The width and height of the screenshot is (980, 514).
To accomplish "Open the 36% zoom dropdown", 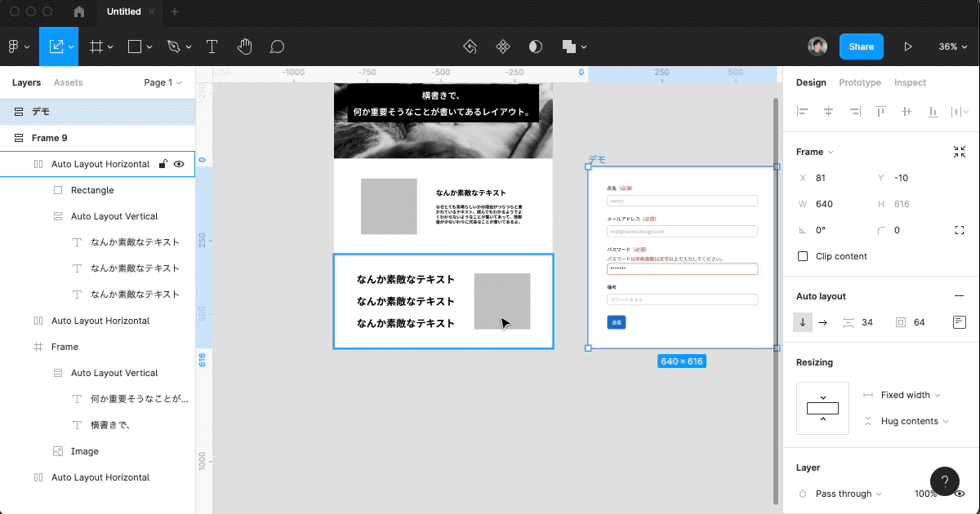I will pos(952,47).
